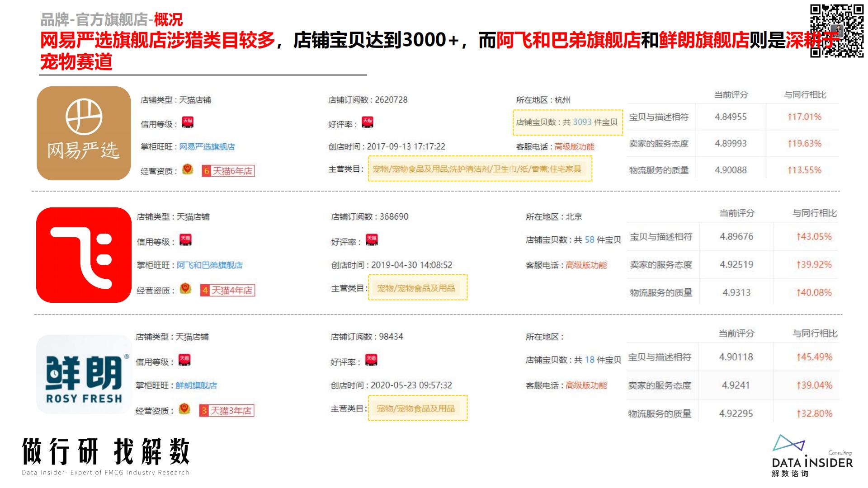The image size is (868, 488).
Task: Click the location text 所在地区：杭州
Action: point(543,100)
